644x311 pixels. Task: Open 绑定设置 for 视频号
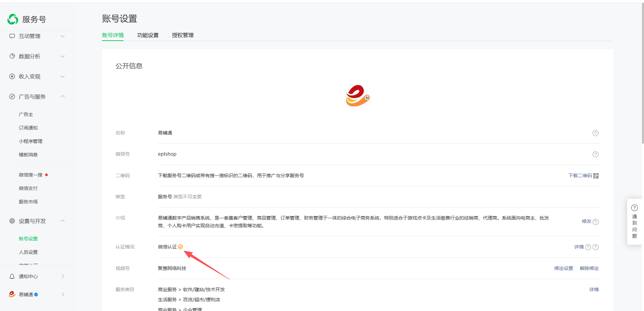pyautogui.click(x=564, y=268)
